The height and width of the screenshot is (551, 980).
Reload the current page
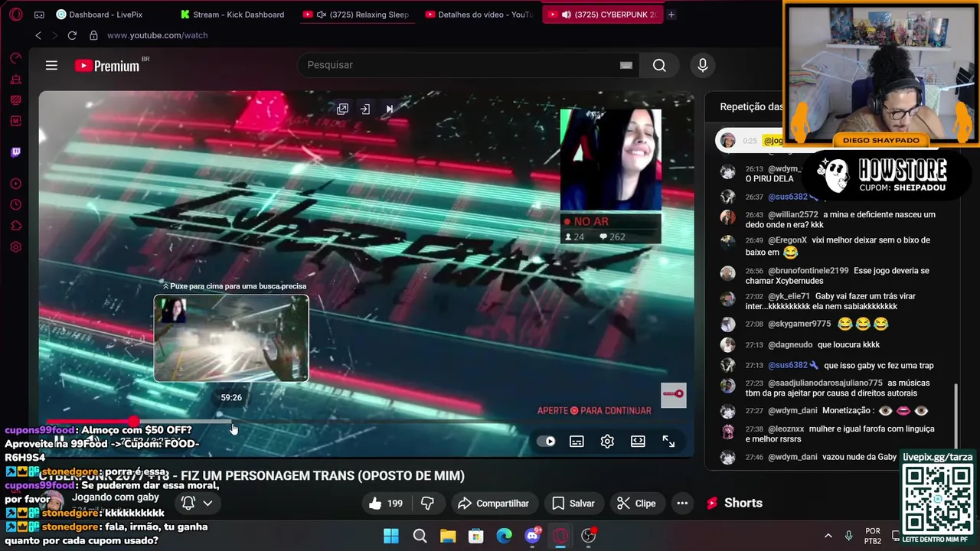click(72, 35)
